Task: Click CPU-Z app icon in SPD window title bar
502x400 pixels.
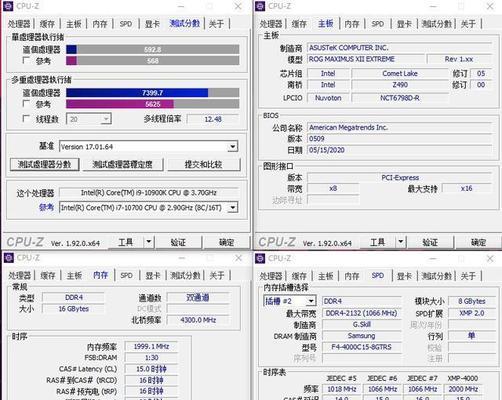Action: (x=260, y=258)
